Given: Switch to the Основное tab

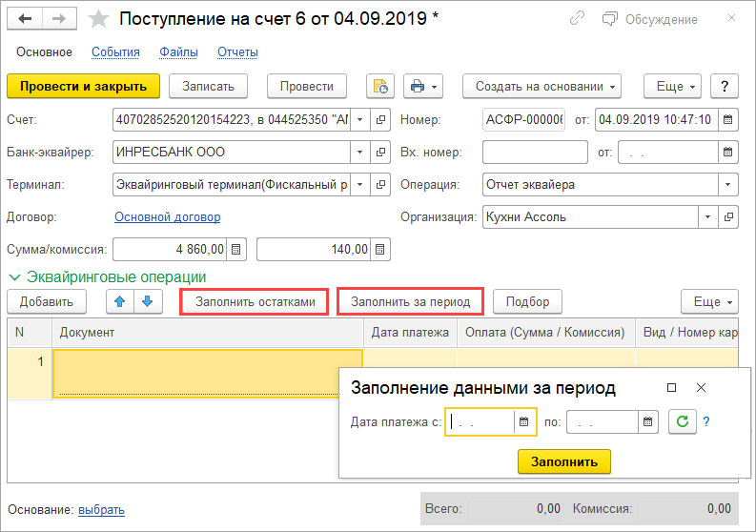Looking at the screenshot, I should click(x=45, y=52).
